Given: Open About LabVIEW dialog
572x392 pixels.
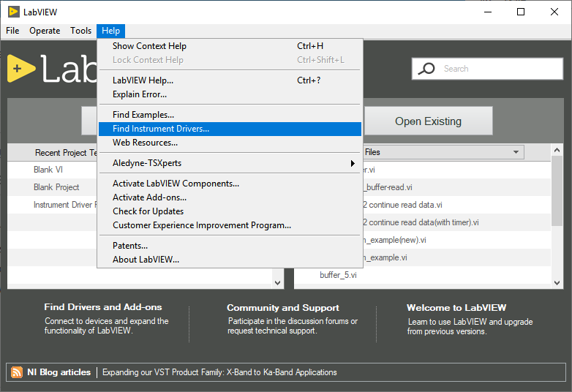Looking at the screenshot, I should [146, 260].
